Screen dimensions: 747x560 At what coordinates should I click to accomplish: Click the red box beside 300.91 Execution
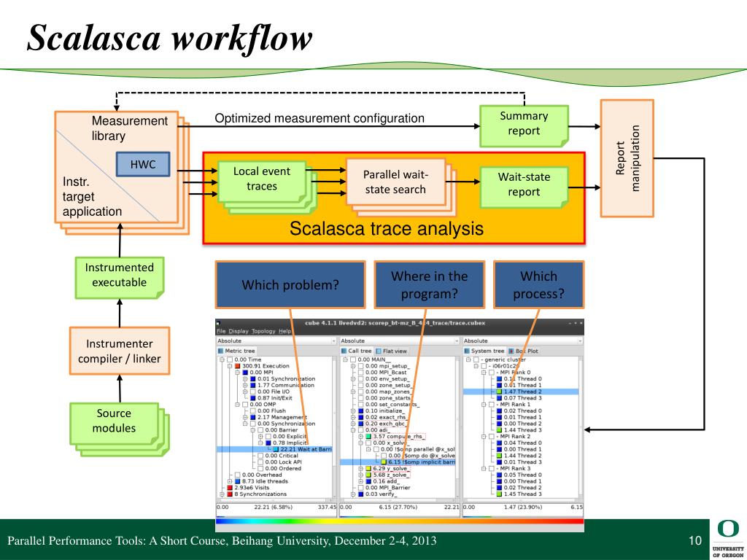[237, 366]
